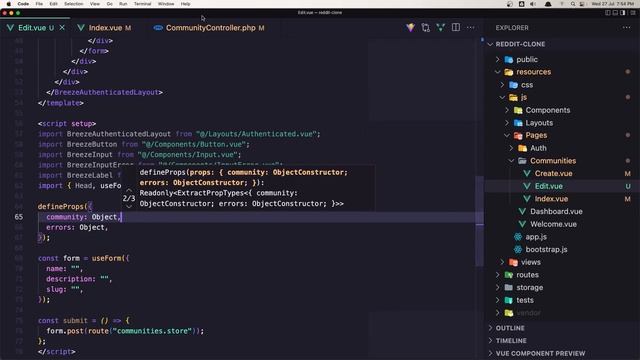Open the Go menu
Screen dimensions: 640x360
click(x=109, y=4)
